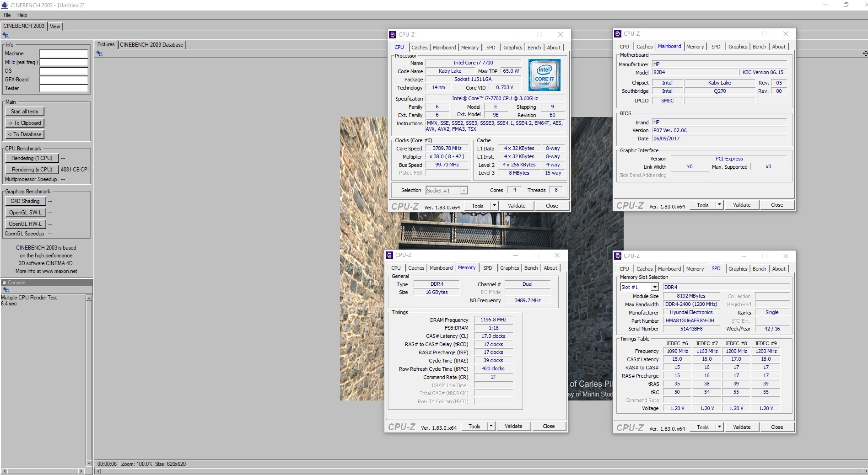Click the CPU-Z icon in the SPD window
Image resolution: width=868 pixels, height=475 pixels.
tap(618, 256)
